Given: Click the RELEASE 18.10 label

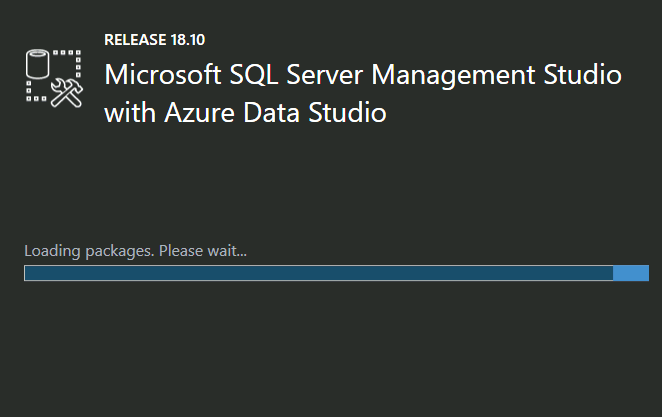Looking at the screenshot, I should tap(153, 40).
